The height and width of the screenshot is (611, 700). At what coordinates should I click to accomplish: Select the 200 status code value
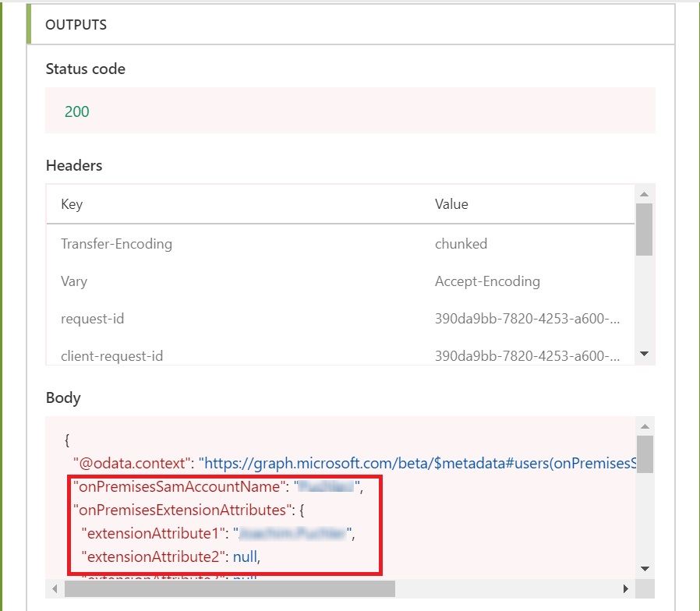click(x=76, y=111)
